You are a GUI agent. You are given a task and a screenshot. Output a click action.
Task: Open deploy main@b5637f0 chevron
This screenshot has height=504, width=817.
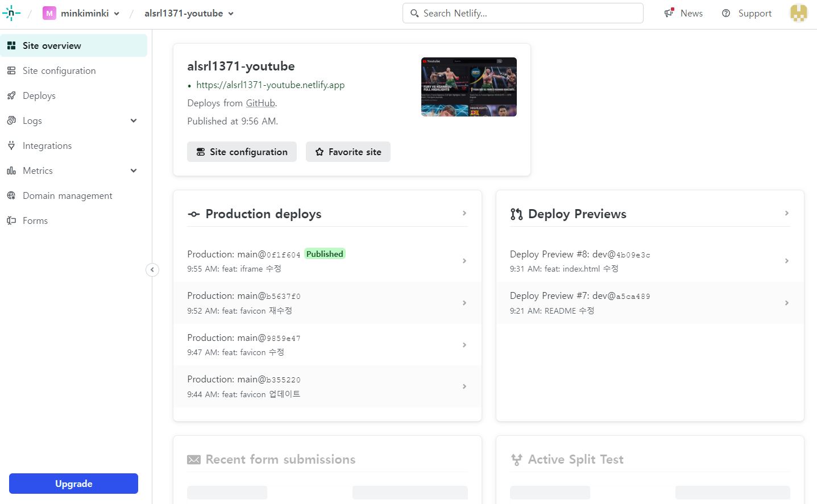[465, 303]
